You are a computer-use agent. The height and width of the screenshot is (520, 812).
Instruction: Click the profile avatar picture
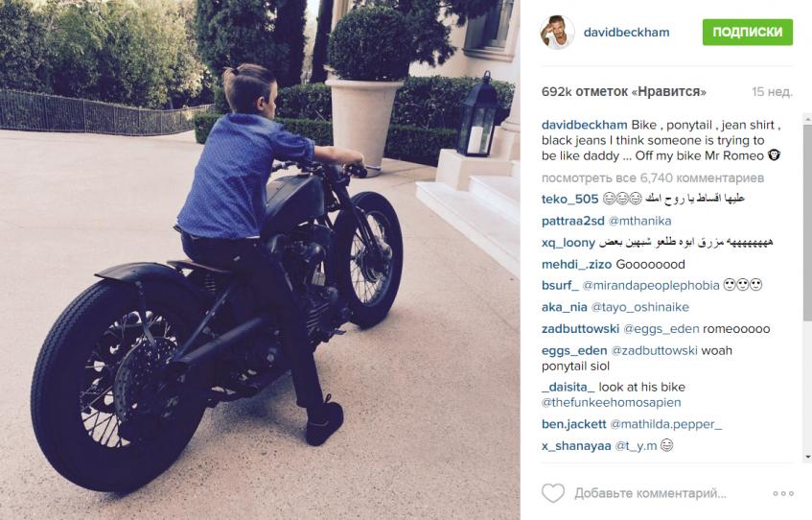pyautogui.click(x=557, y=33)
